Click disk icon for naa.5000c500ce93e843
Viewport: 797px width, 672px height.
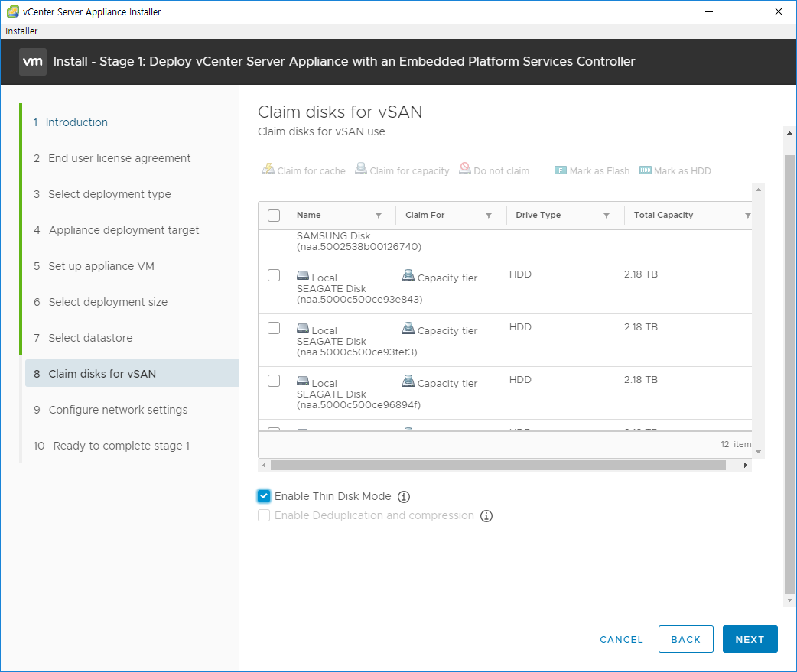pos(303,275)
